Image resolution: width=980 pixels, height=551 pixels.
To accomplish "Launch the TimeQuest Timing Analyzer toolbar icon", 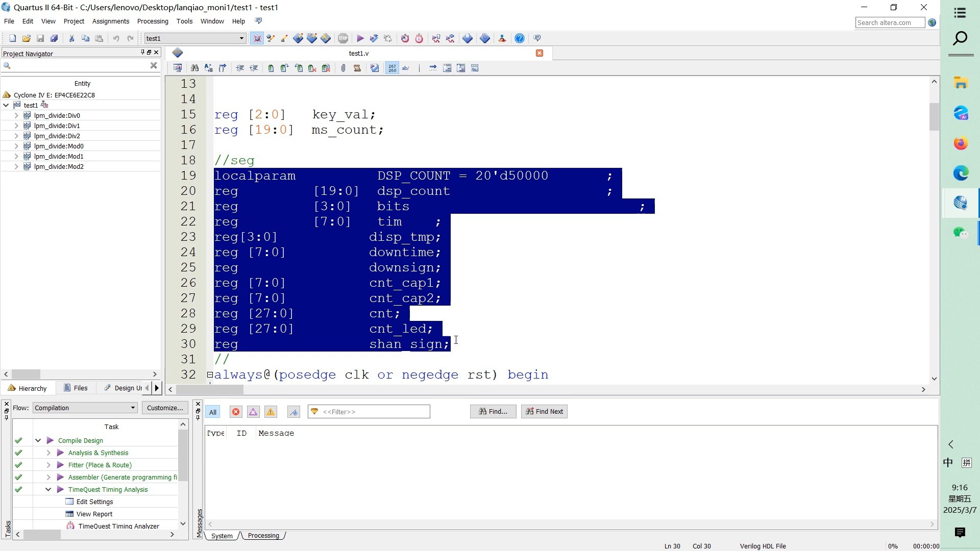I will pyautogui.click(x=419, y=38).
